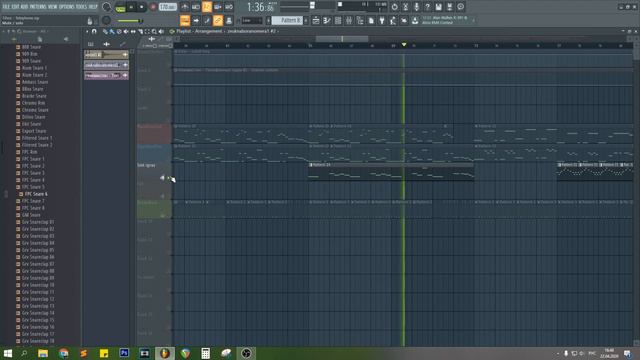The image size is (640, 360).
Task: Select the Slip tool in playlist toolbar
Action: (133, 31)
